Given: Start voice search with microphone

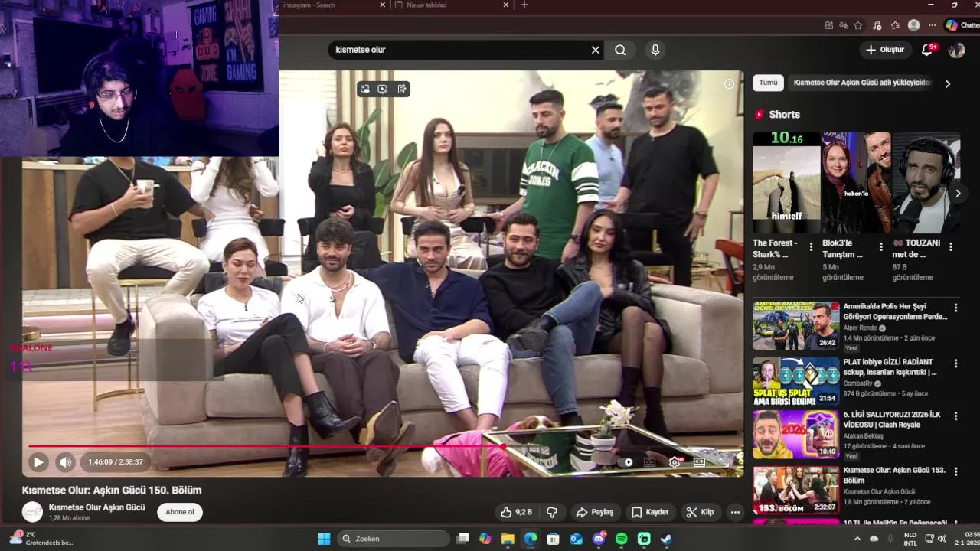Looking at the screenshot, I should 655,50.
